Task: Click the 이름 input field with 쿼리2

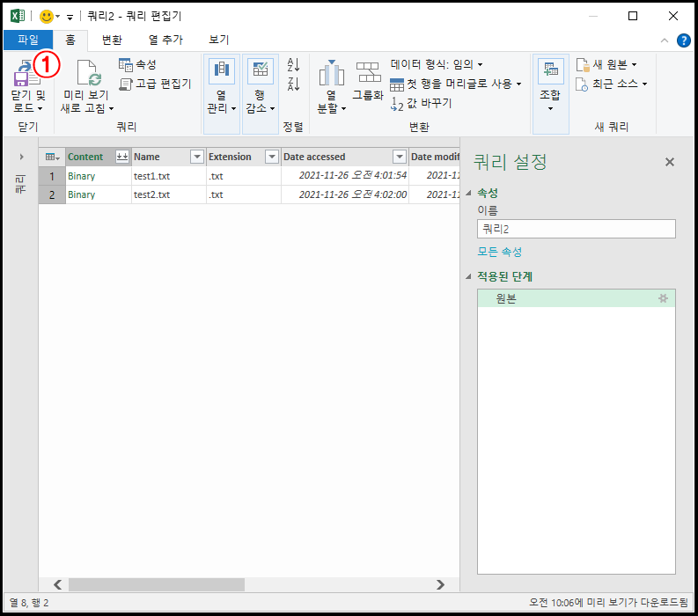Action: coord(576,229)
